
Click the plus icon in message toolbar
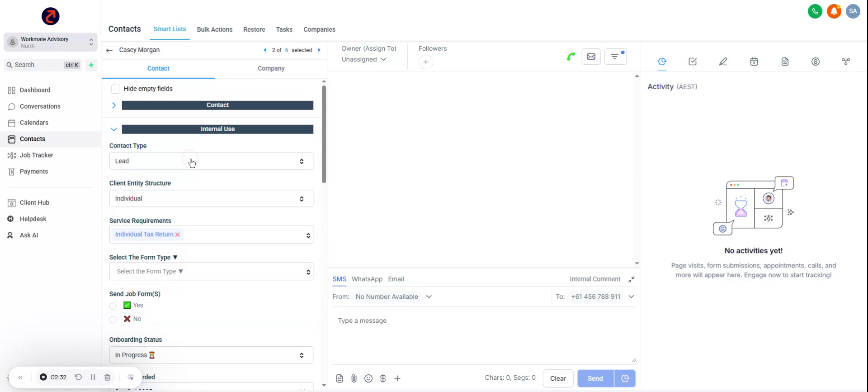pyautogui.click(x=397, y=378)
